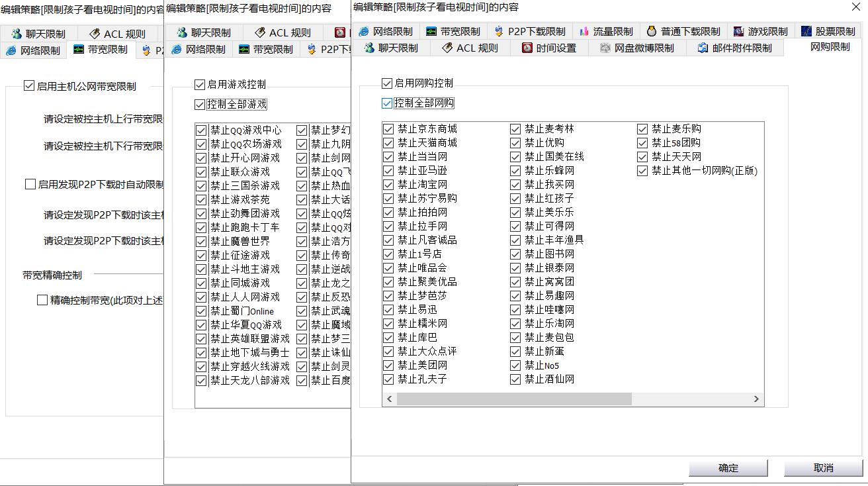Uncheck 禁止苏宁易购
This screenshot has width=868, height=486.
tap(388, 199)
